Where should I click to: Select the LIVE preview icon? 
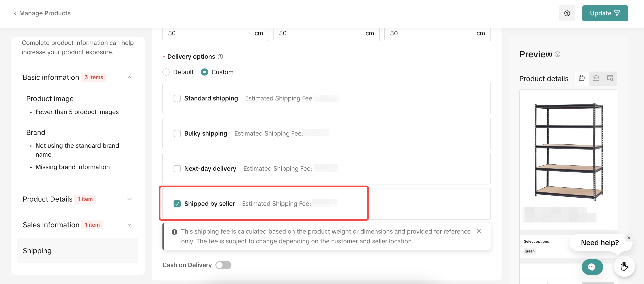click(596, 78)
